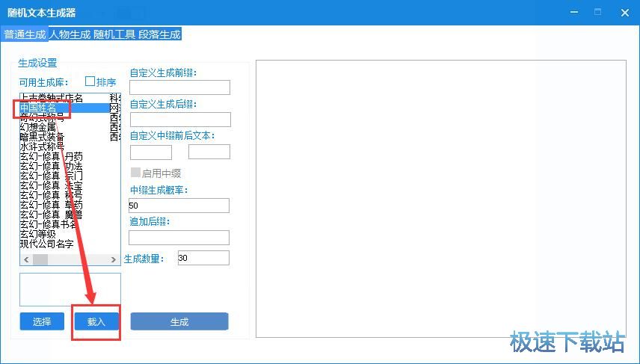The image size is (640, 364).
Task: Click the 载入 button
Action: point(96,321)
